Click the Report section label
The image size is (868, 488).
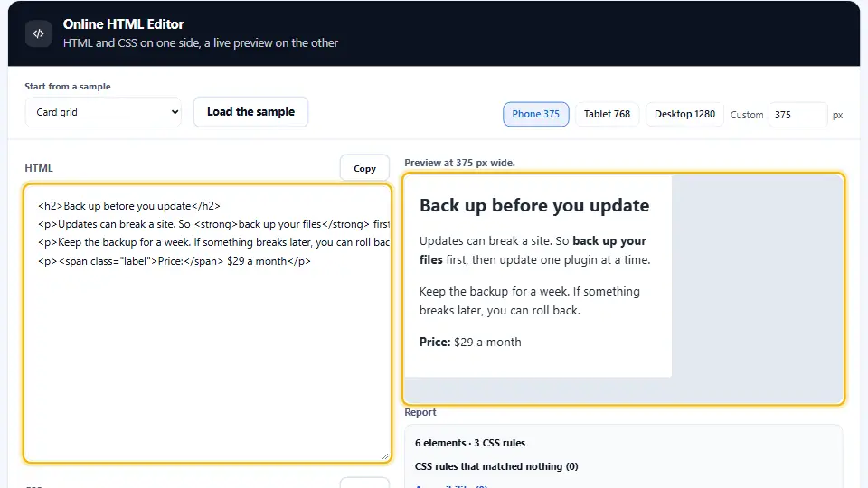coord(420,412)
